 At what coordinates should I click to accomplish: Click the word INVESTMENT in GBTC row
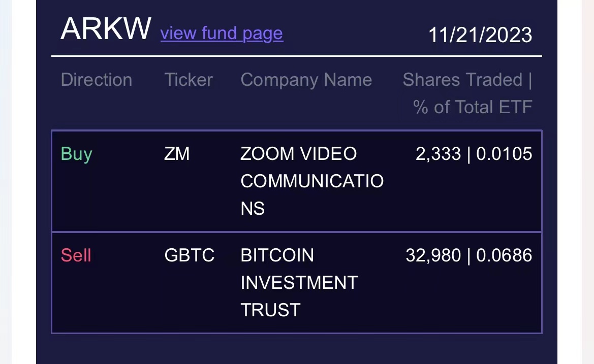click(x=299, y=283)
